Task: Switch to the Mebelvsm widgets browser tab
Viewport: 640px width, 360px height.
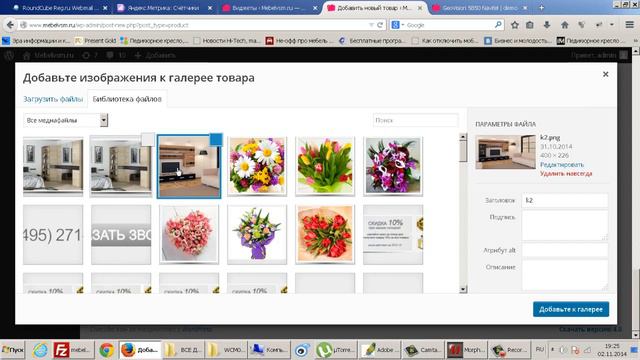Action: coord(269,7)
